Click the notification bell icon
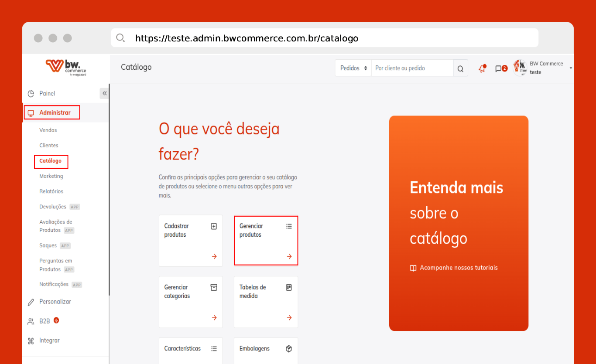 tap(482, 68)
